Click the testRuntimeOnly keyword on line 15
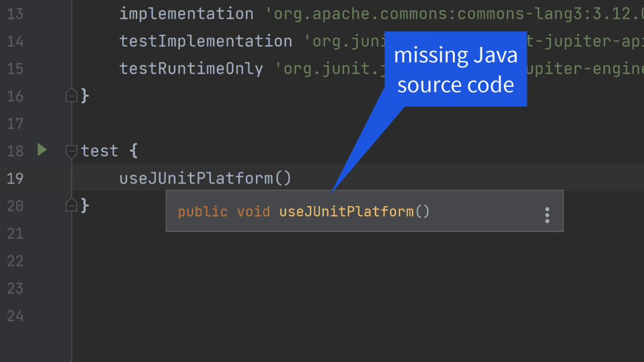The height and width of the screenshot is (362, 644). 191,69
